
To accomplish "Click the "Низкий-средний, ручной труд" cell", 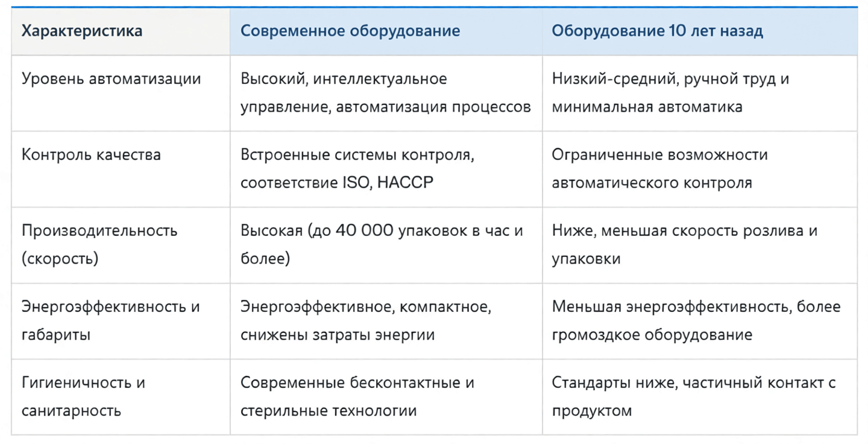I will tap(670, 93).
